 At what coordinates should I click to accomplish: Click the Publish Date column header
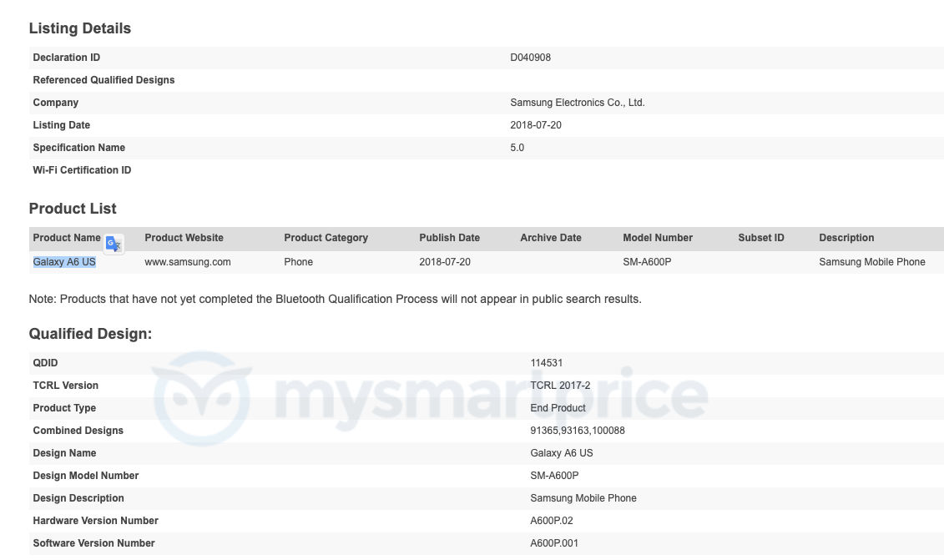point(450,238)
